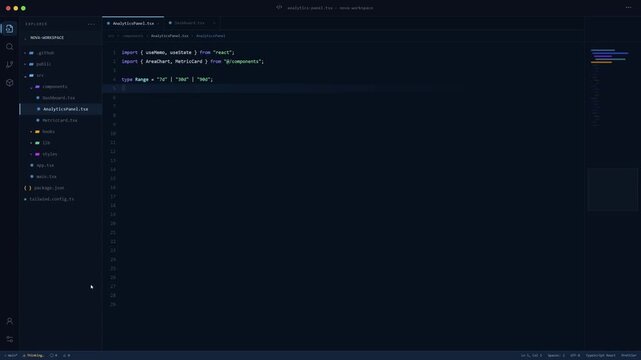
Task: Click the warnings count in status bar
Action: [x=66, y=356]
